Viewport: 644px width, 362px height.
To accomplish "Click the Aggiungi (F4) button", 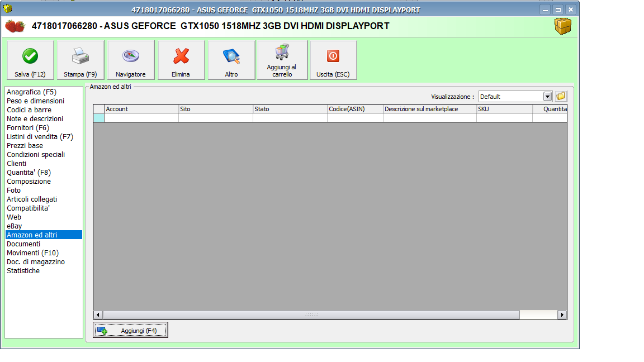I will coord(131,330).
